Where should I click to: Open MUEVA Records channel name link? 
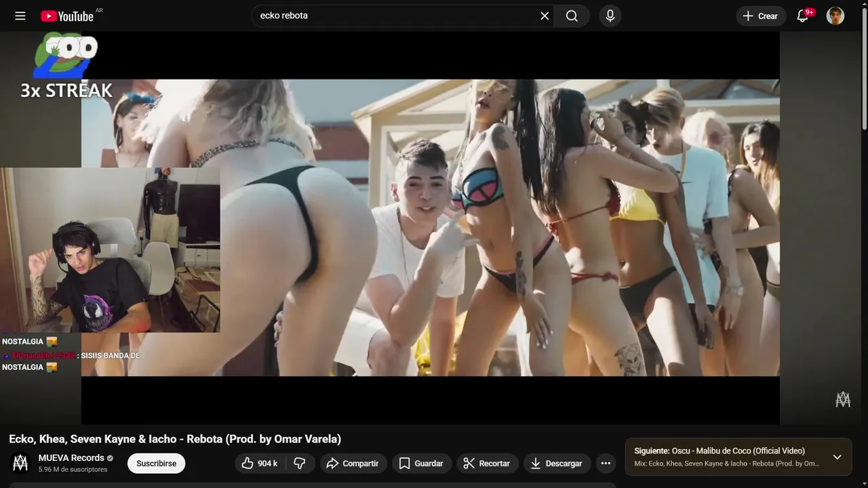[71, 457]
